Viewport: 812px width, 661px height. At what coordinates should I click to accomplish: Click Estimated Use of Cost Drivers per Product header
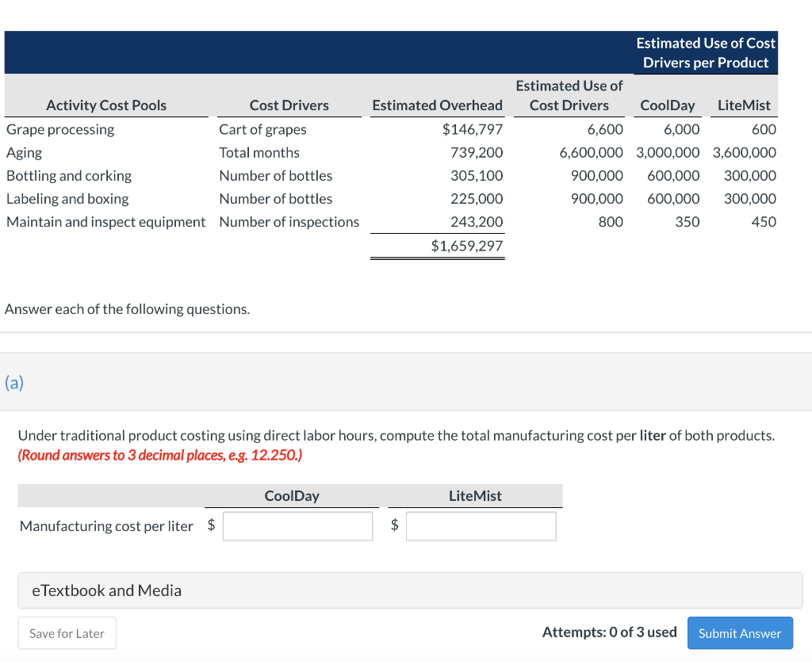tap(705, 53)
